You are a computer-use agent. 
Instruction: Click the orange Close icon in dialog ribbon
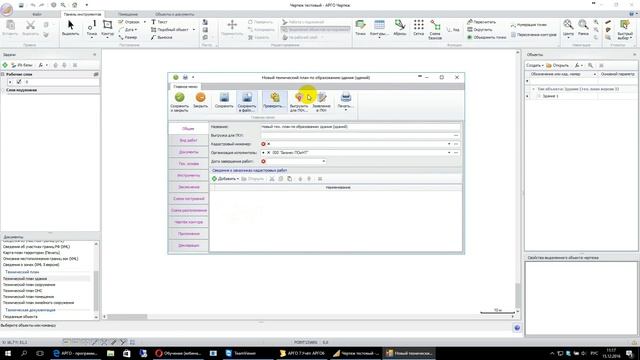200,97
